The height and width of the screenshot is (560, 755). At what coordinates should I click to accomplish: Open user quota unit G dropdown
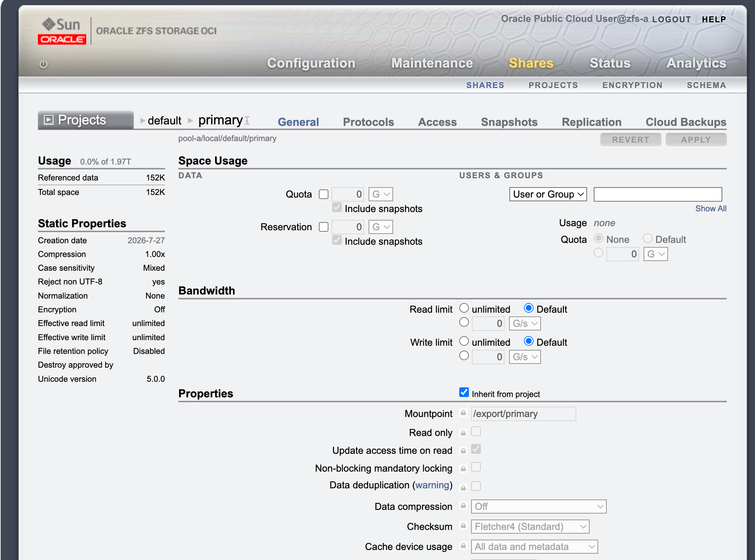tap(656, 254)
